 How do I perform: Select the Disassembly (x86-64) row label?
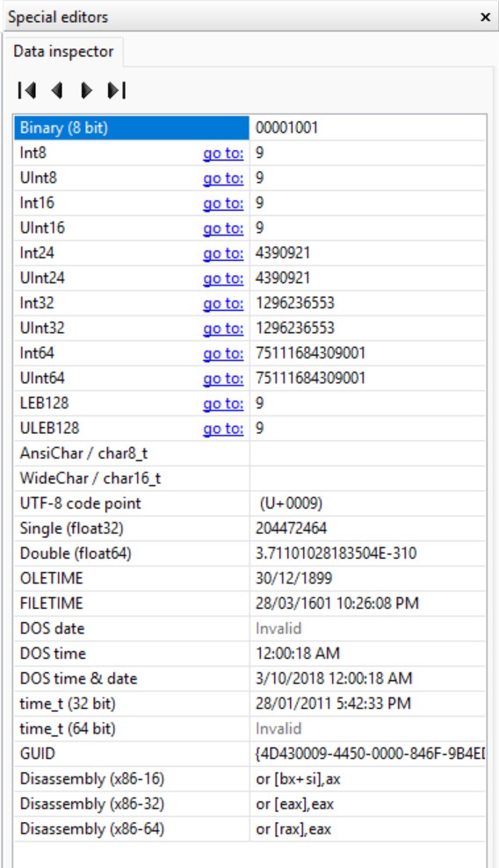92,828
